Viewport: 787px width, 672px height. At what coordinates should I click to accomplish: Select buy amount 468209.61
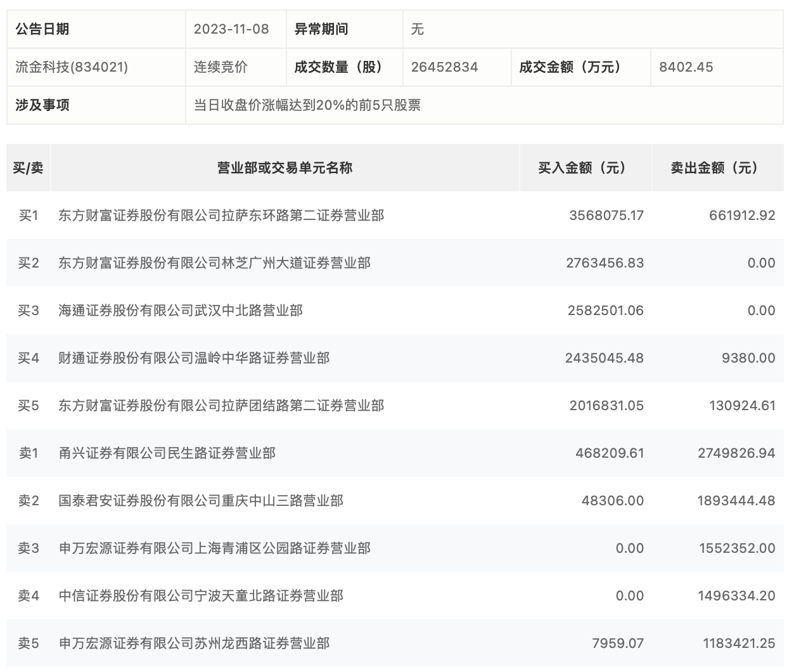pos(610,453)
